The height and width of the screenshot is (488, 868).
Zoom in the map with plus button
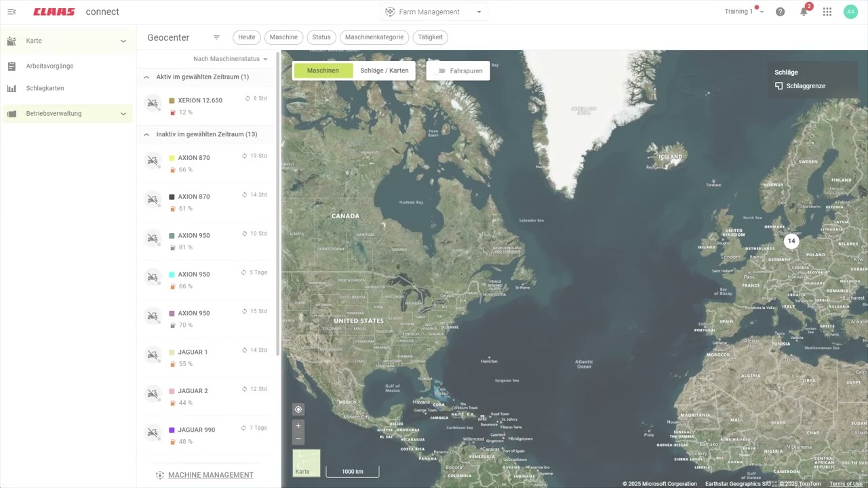tap(298, 426)
